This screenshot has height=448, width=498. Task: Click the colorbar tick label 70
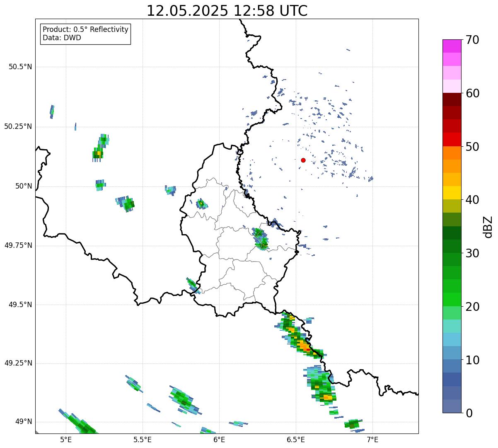(472, 40)
